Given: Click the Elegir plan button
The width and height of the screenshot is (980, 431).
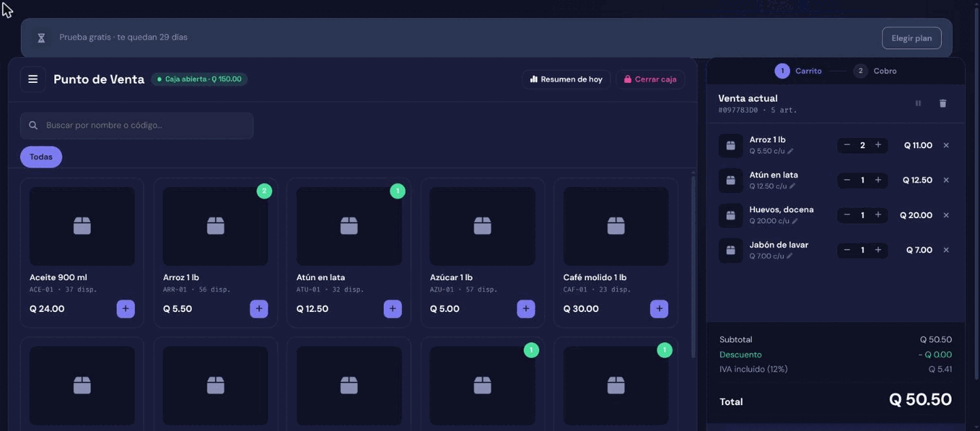Looking at the screenshot, I should (x=912, y=38).
